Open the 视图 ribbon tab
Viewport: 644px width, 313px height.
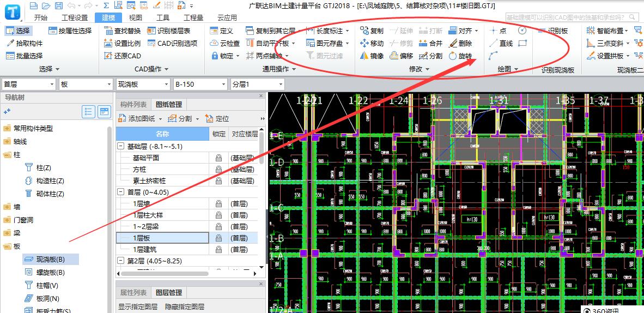coord(136,17)
